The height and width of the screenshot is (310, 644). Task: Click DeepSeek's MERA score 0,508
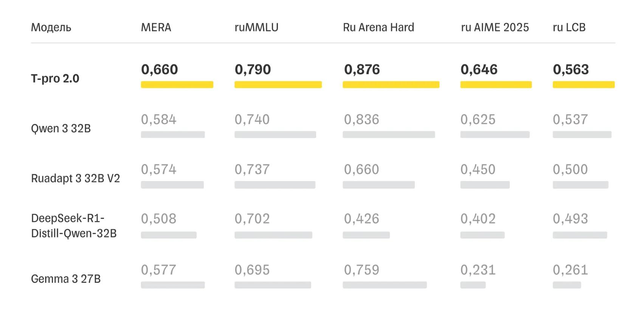[x=159, y=219]
